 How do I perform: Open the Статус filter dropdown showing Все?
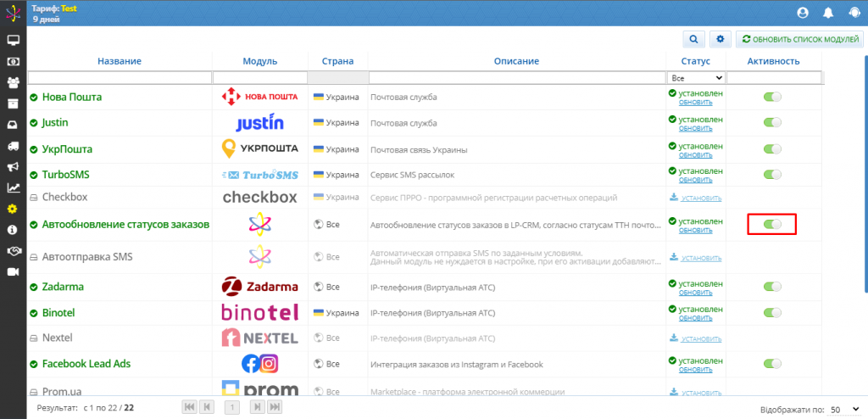coord(697,78)
